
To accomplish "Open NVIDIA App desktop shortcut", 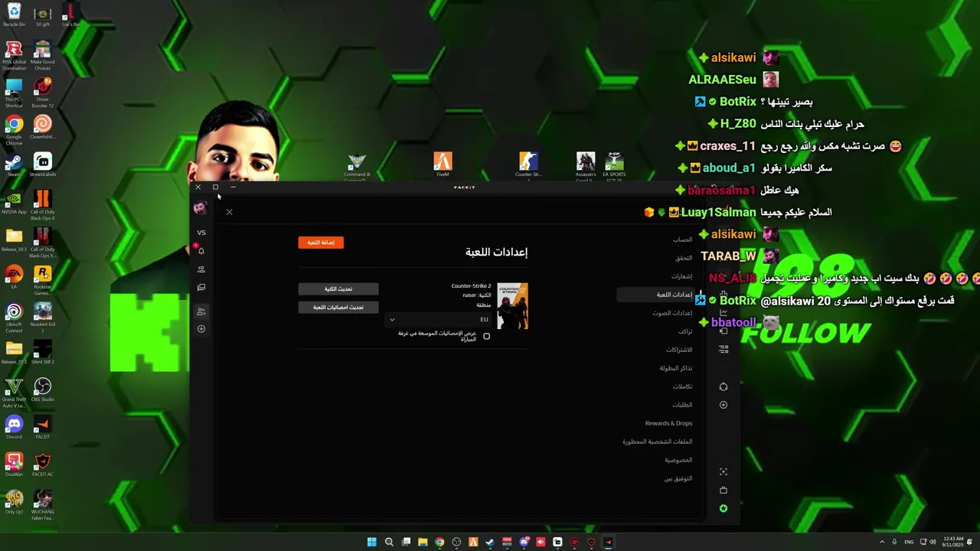I will coord(14,203).
